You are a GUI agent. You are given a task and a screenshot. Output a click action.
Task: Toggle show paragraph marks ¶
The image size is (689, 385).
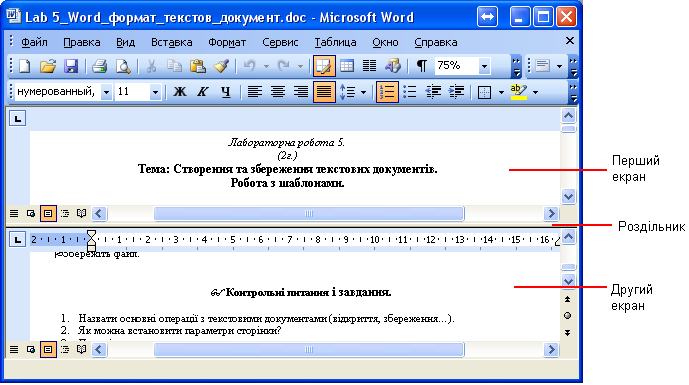point(421,66)
